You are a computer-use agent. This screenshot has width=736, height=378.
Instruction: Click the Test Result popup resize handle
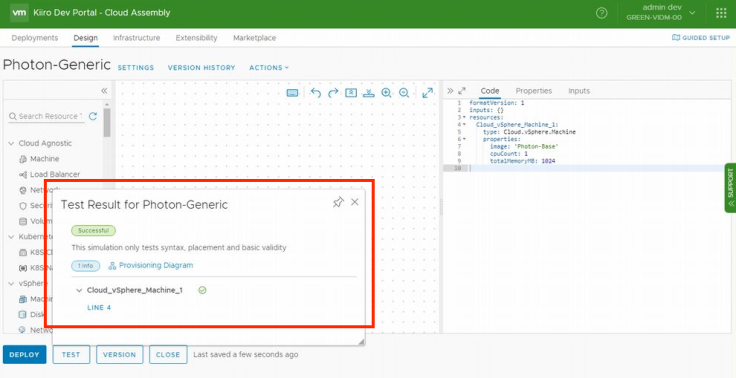pos(361,342)
